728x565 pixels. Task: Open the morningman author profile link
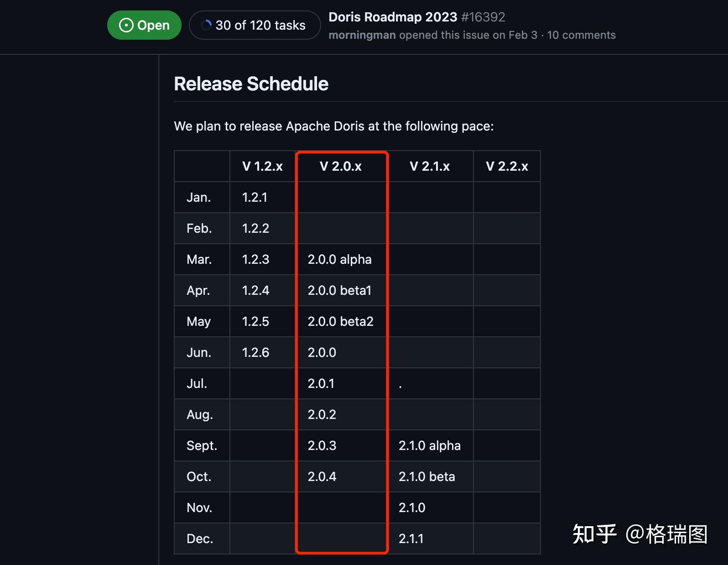click(362, 35)
